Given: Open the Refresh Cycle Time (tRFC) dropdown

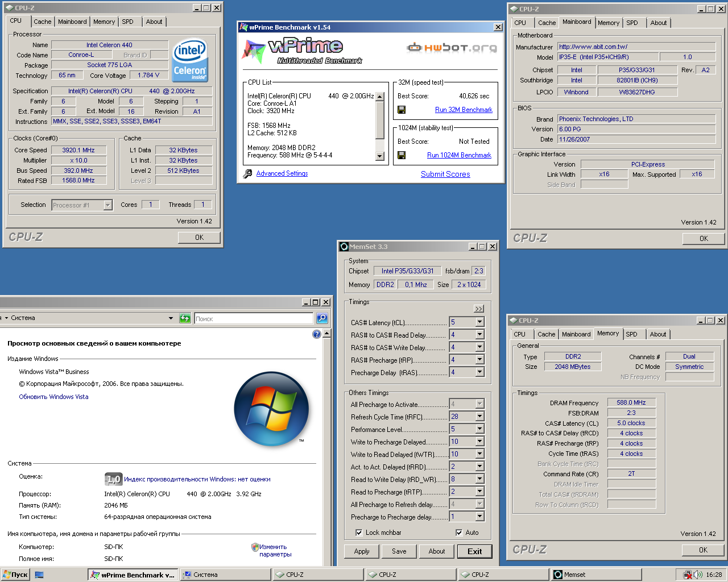Looking at the screenshot, I should pos(479,416).
